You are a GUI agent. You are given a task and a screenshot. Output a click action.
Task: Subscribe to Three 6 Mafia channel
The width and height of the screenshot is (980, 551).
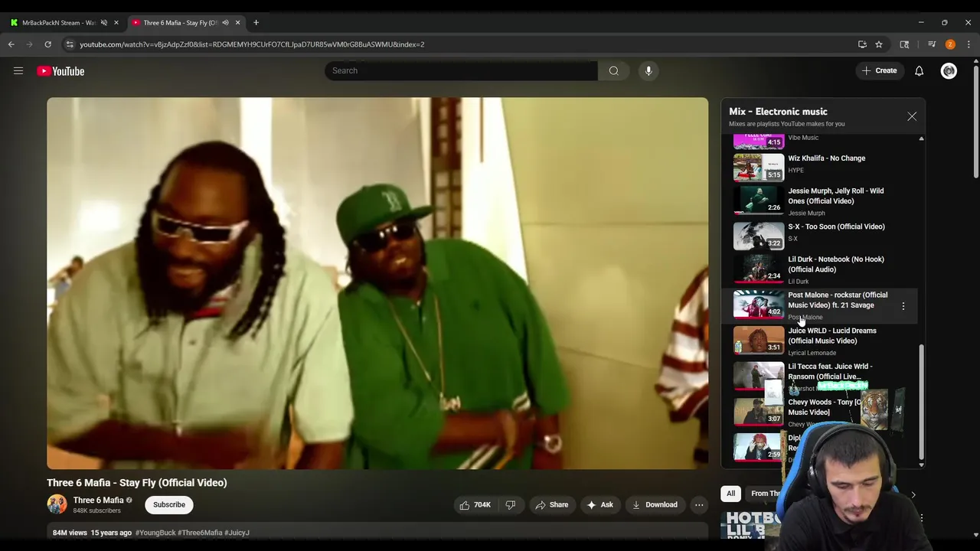pos(169,505)
